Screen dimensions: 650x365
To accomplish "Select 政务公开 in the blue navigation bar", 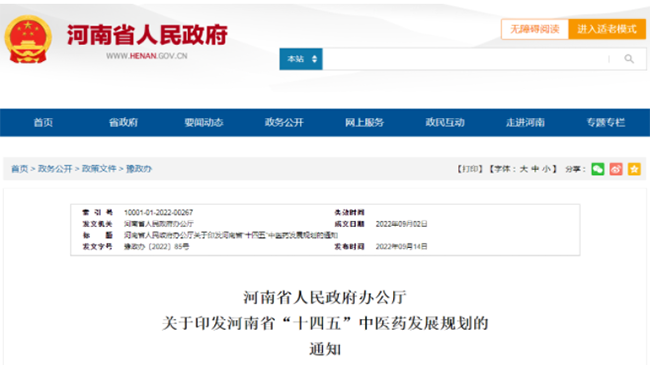I will click(x=284, y=122).
